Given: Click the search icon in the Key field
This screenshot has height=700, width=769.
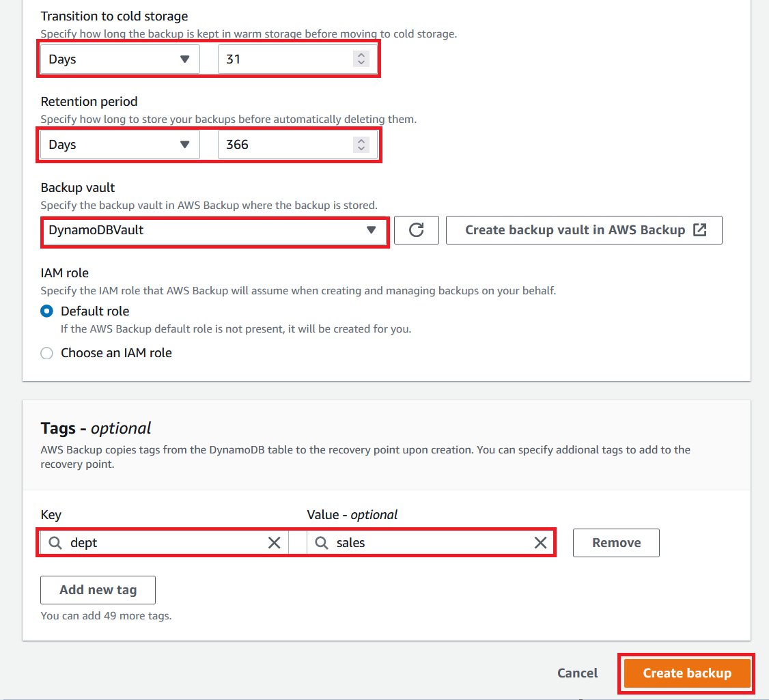Looking at the screenshot, I should 55,542.
